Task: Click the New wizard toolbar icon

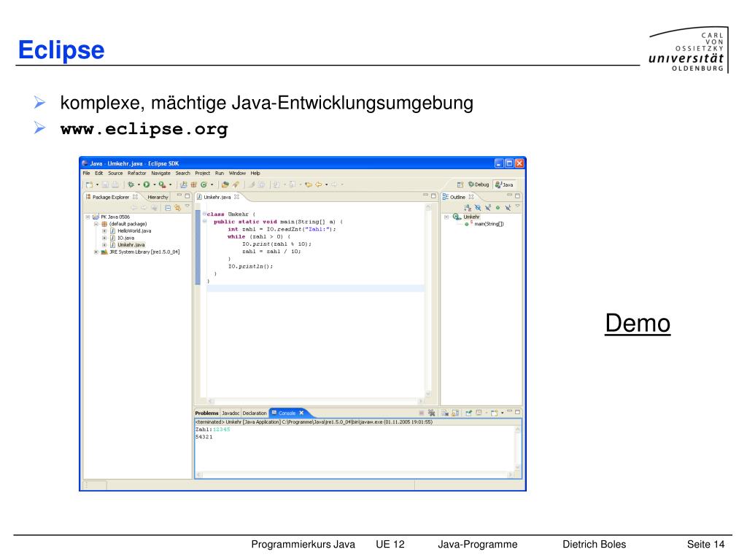Action: pyautogui.click(x=89, y=184)
